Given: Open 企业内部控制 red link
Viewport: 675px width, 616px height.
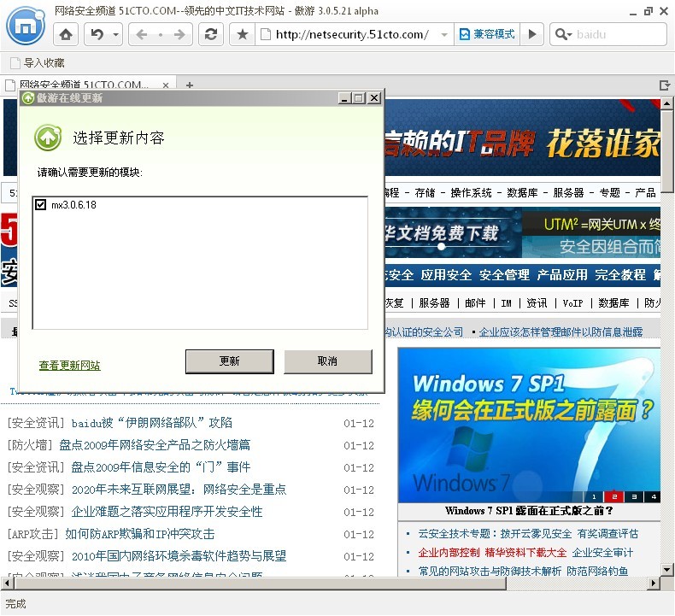Looking at the screenshot, I should 449,552.
